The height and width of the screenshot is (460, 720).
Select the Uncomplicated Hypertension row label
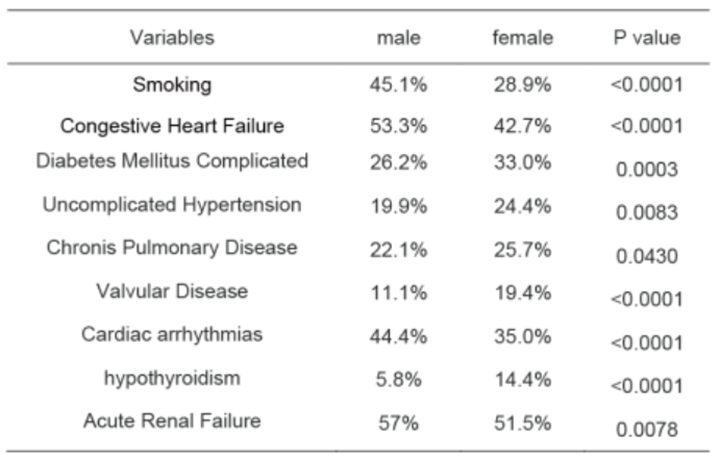pyautogui.click(x=172, y=205)
